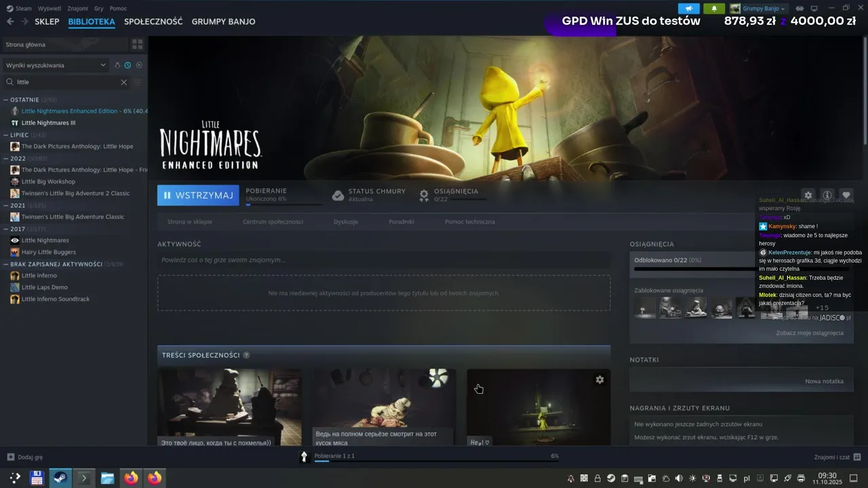The image size is (868, 488).
Task: Collapse the 2022 group
Action: (x=6, y=159)
